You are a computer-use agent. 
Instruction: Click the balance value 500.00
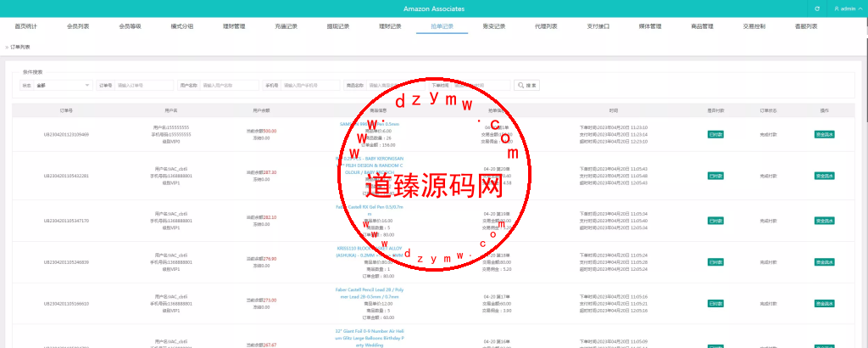click(x=270, y=132)
